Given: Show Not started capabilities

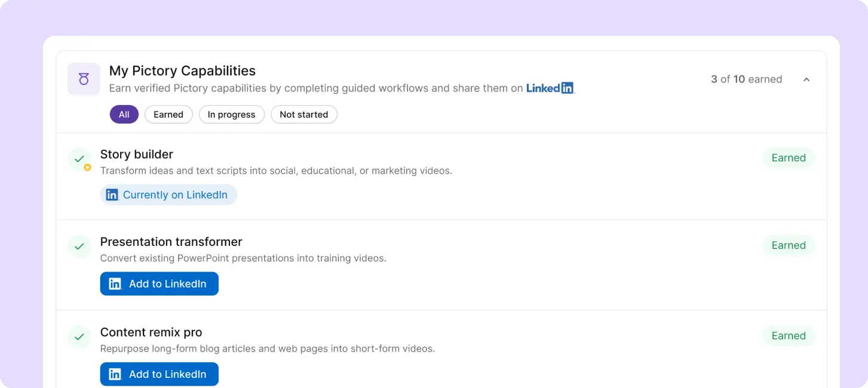Looking at the screenshot, I should coord(304,115).
